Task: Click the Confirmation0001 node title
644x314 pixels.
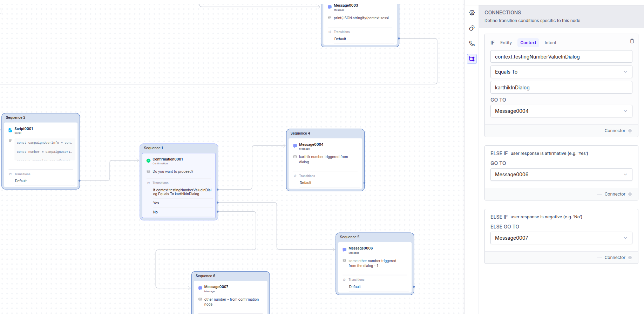Action: tap(168, 159)
